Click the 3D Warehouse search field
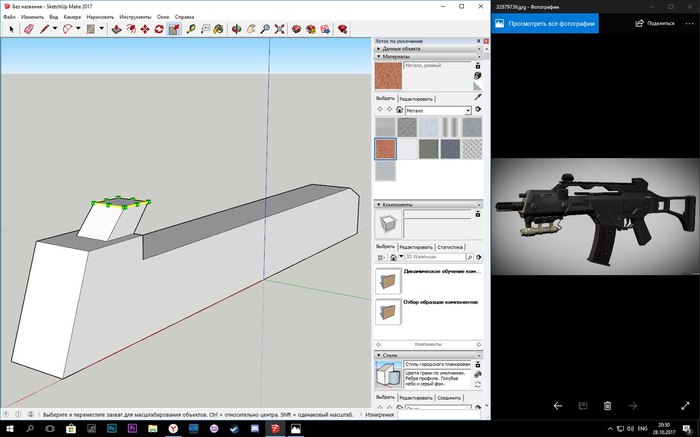The image size is (700, 437). pyautogui.click(x=435, y=257)
